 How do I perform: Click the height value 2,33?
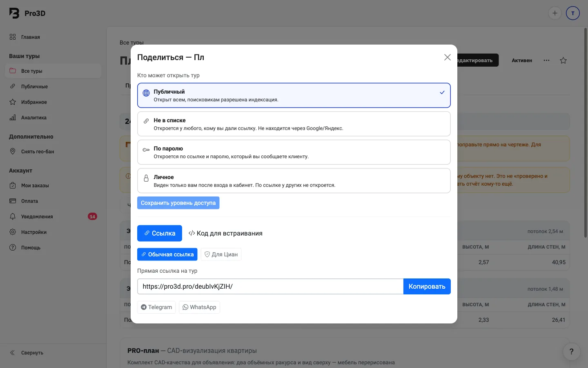point(483,320)
